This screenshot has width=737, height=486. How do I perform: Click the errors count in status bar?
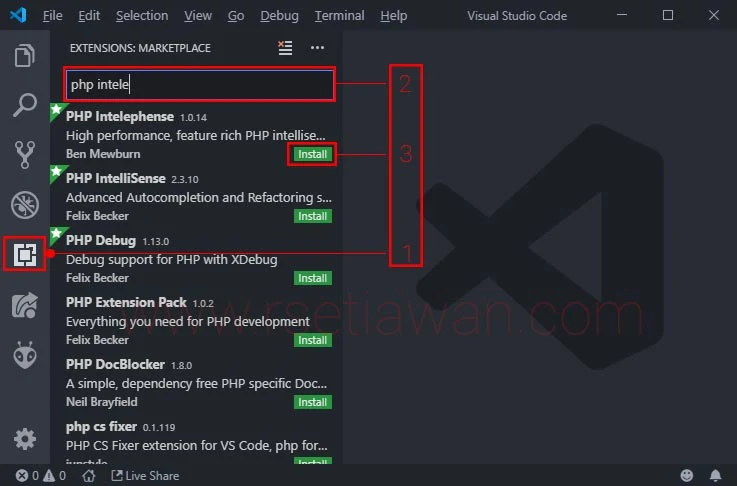tap(27, 476)
